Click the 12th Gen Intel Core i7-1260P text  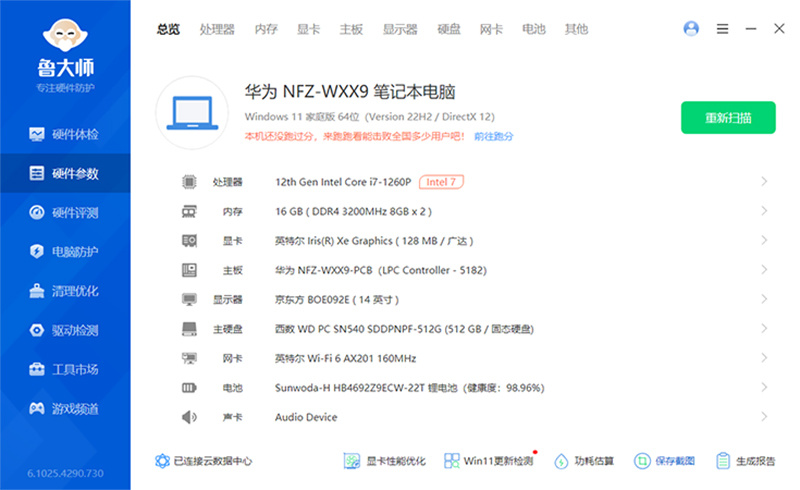pyautogui.click(x=343, y=182)
